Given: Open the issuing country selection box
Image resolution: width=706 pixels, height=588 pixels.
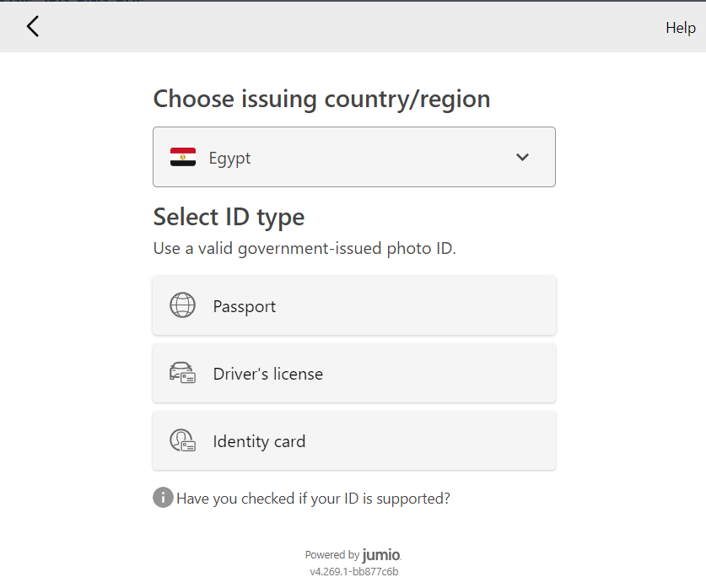Looking at the screenshot, I should tap(353, 157).
